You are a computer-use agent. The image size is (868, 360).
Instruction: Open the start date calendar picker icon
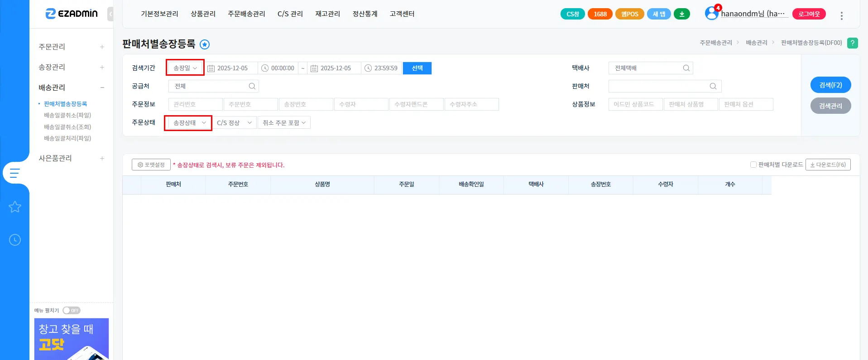211,68
